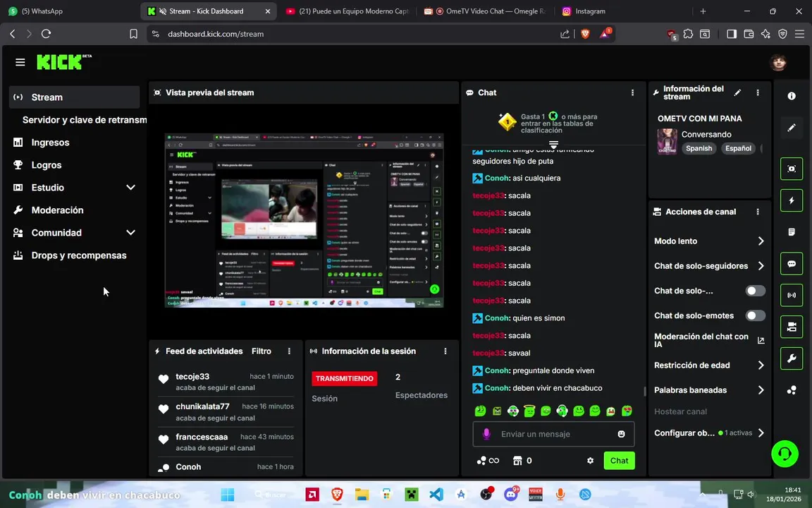Image resolution: width=812 pixels, height=508 pixels.
Task: Open Información de la sesión three-dot menu
Action: [x=445, y=351]
